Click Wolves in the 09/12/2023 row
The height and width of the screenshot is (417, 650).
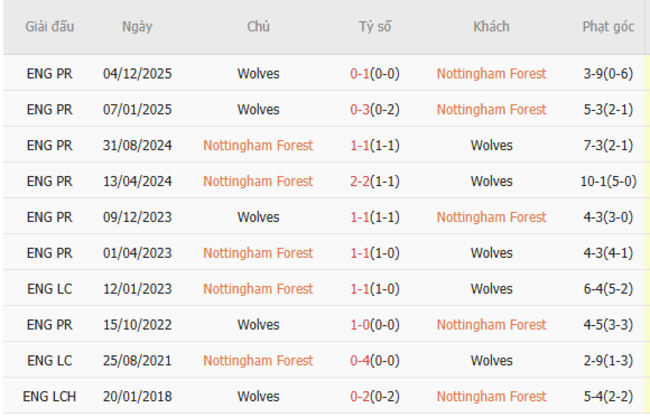(x=258, y=217)
